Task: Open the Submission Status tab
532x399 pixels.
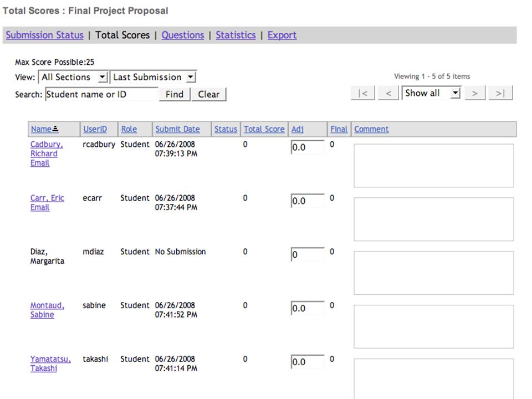Action: point(44,35)
